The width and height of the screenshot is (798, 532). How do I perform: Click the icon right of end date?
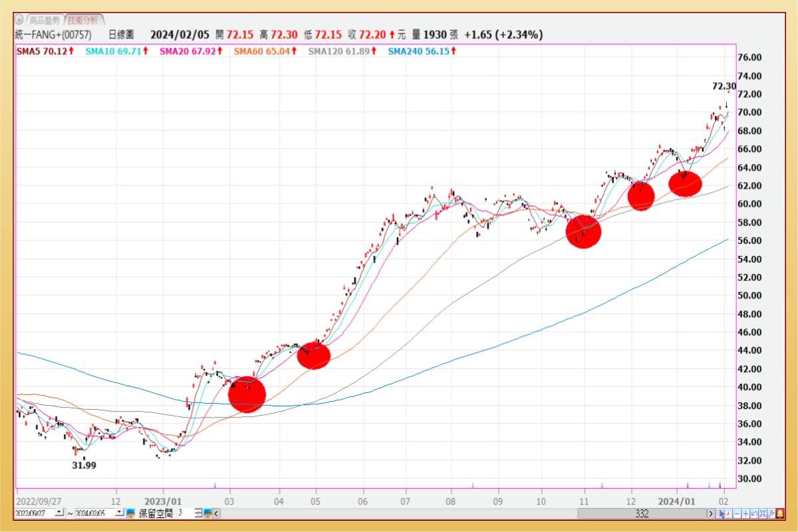coord(130,513)
